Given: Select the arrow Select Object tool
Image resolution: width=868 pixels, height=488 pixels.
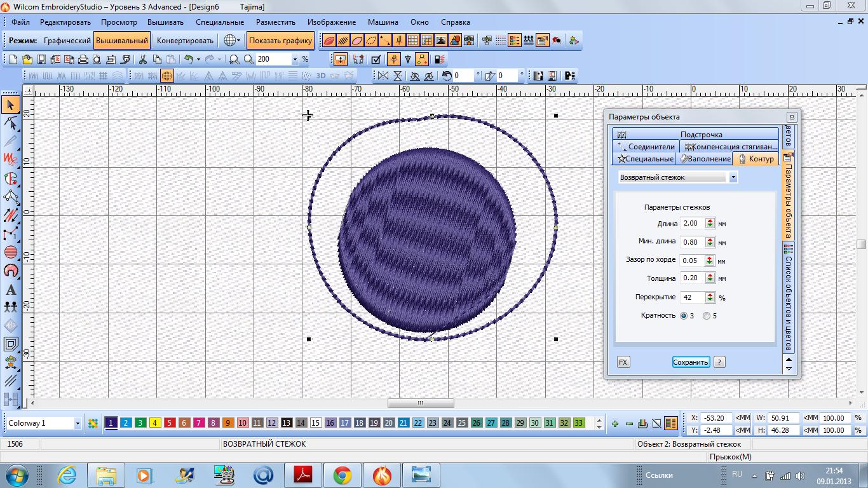Looking at the screenshot, I should (11, 105).
